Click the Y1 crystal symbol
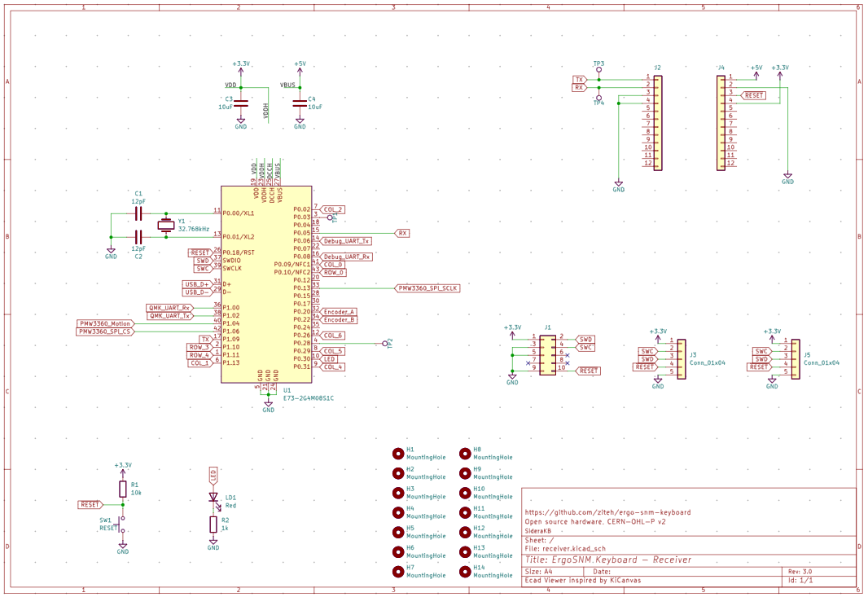This screenshot has width=868, height=597. click(166, 225)
